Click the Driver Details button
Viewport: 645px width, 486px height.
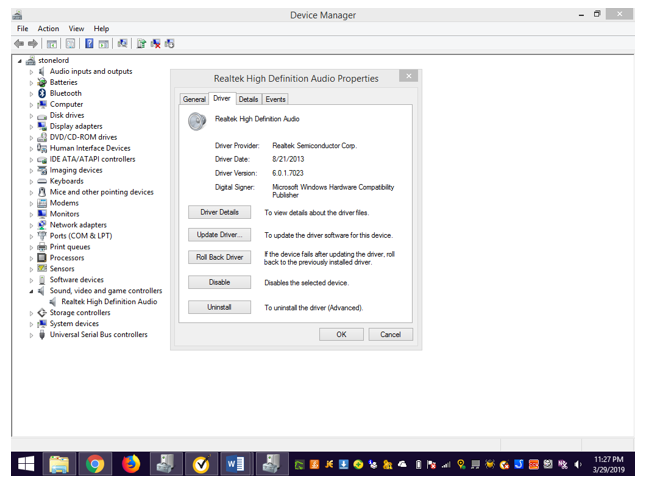pyautogui.click(x=219, y=212)
